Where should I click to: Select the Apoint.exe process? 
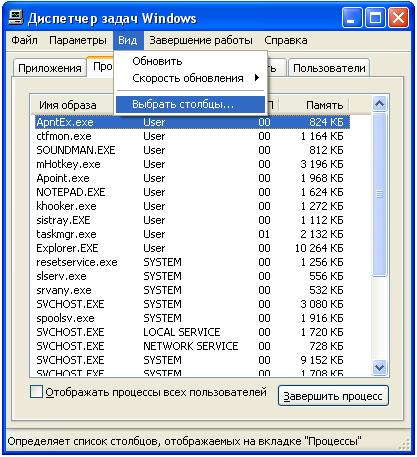point(192,178)
